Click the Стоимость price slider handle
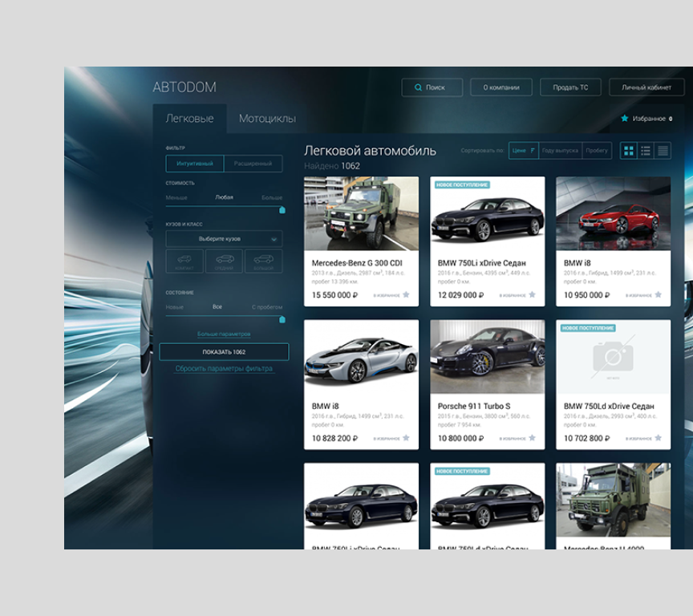Screen dimensions: 693x616 282,210
